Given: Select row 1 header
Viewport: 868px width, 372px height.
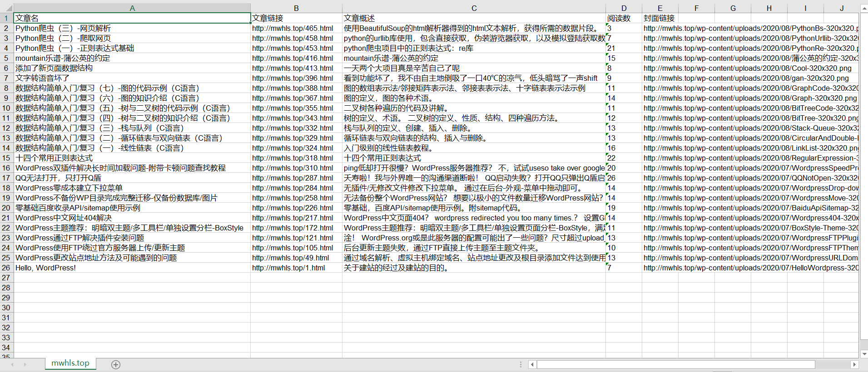Looking at the screenshot, I should coord(6,18).
